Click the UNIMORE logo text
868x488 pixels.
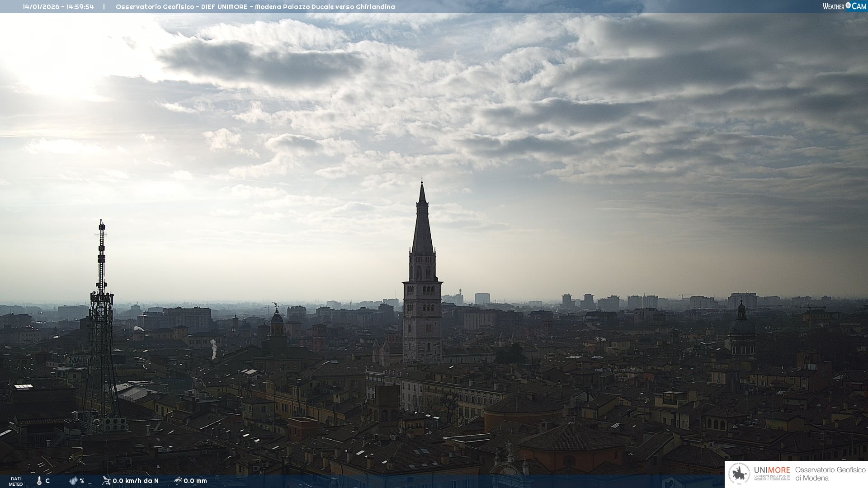(772, 470)
